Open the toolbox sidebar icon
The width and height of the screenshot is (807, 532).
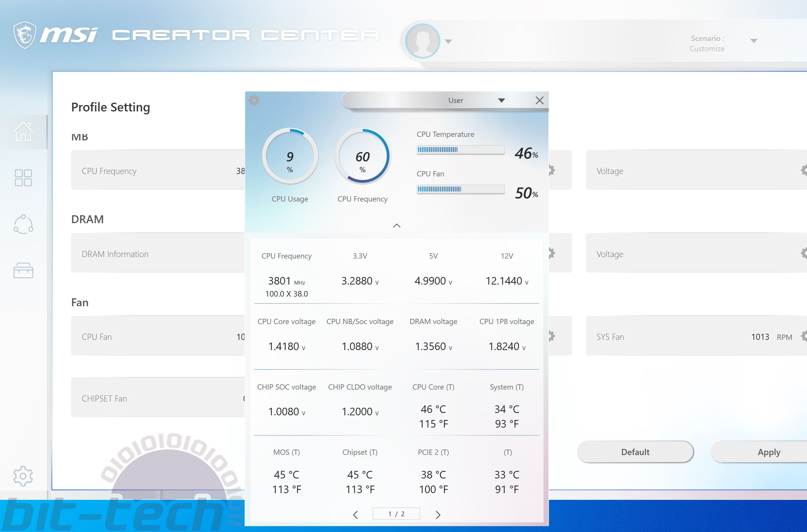[23, 271]
